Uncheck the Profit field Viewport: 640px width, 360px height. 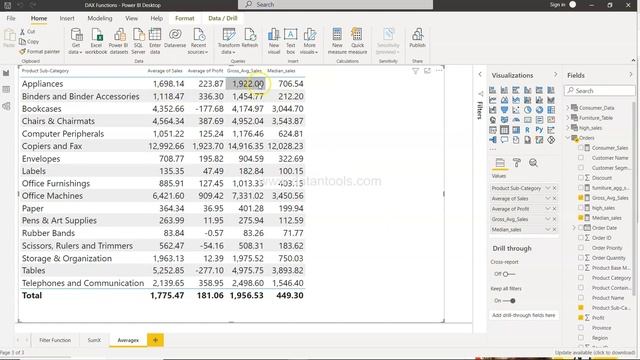coord(580,318)
